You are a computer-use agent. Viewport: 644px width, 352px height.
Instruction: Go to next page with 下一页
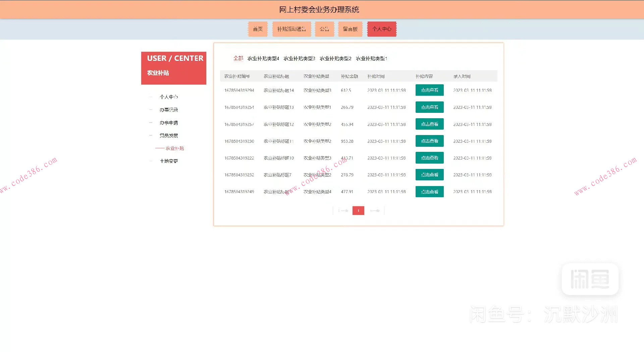[375, 211]
